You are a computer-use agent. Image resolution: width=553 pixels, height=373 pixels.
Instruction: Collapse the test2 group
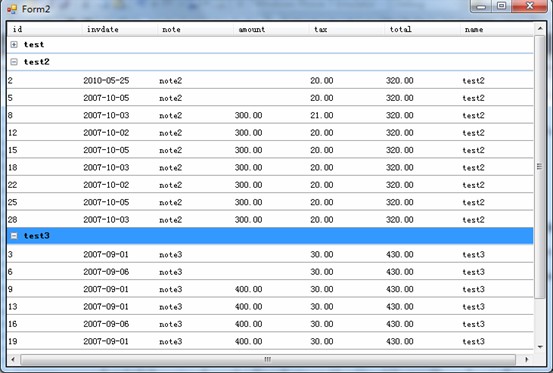point(14,62)
